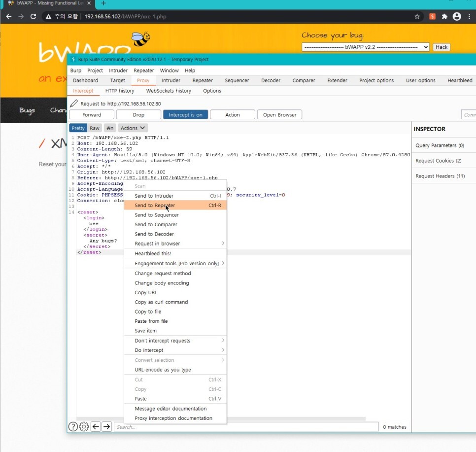Click the Bugs link in bWAPP navigation
Screen dimensions: 476x452
pos(27,110)
